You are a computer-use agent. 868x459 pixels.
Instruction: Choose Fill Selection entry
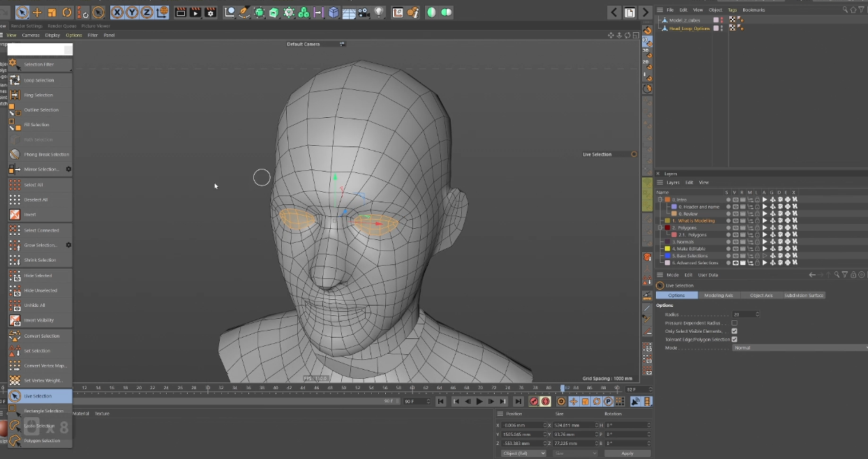pyautogui.click(x=40, y=125)
